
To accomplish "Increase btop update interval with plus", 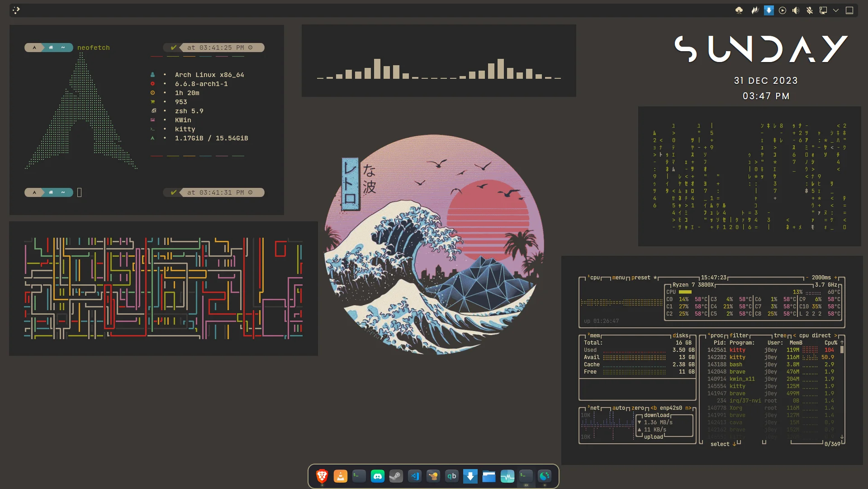I will tap(835, 278).
